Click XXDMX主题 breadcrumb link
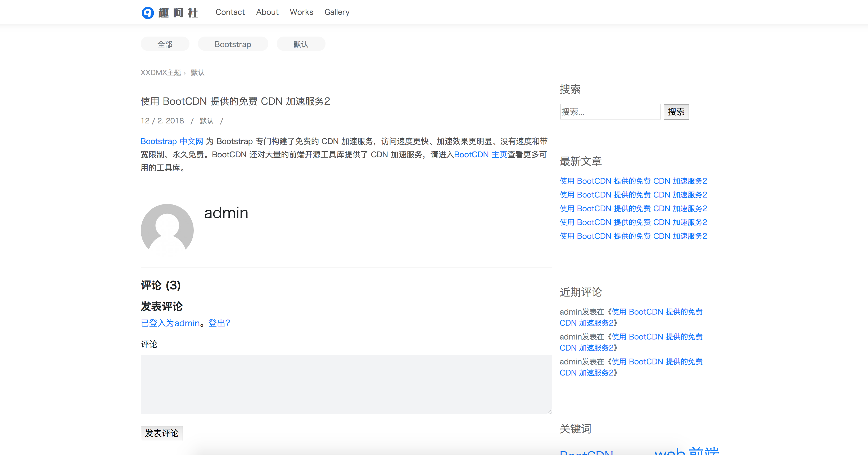 click(160, 73)
